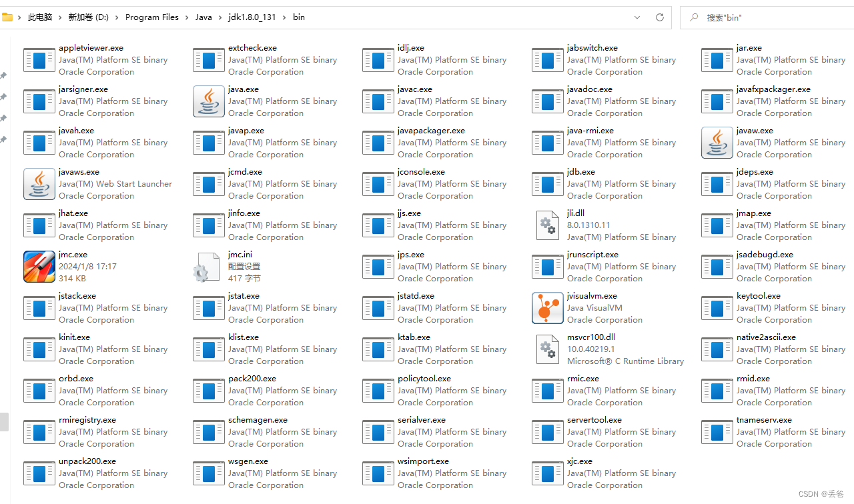Select the file name jrunscript.exe
854x504 pixels.
592,255
